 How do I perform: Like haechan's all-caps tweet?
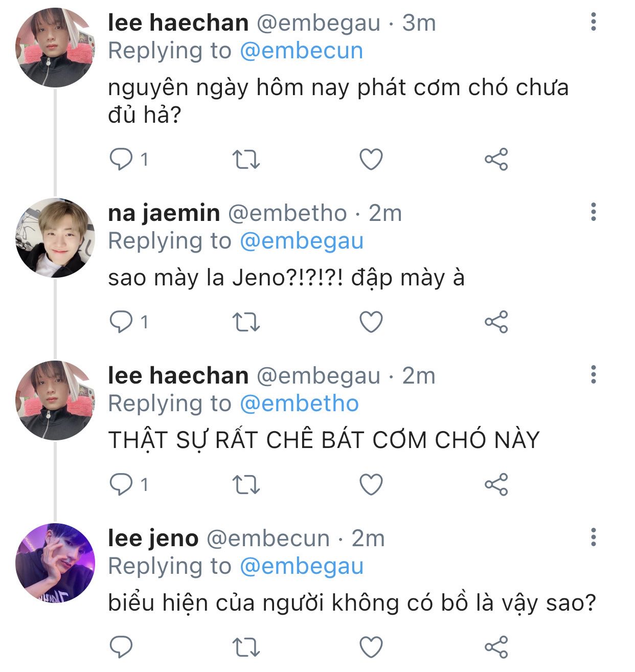coord(371,484)
